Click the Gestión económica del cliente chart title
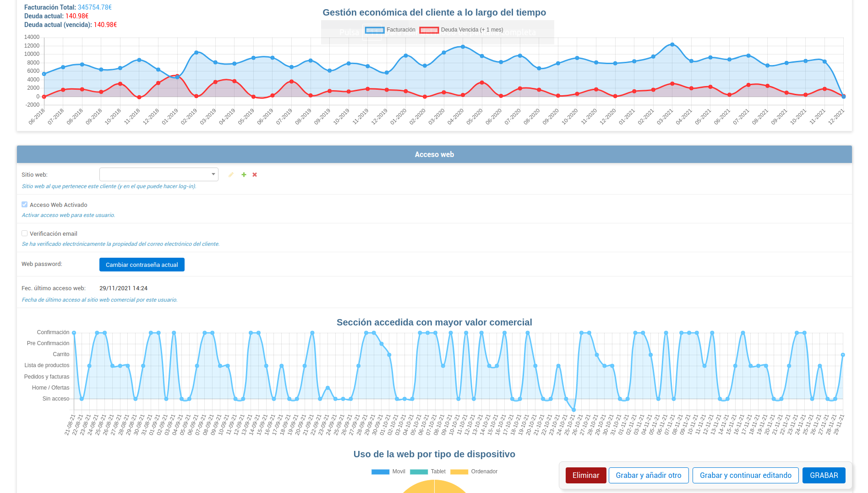 434,12
